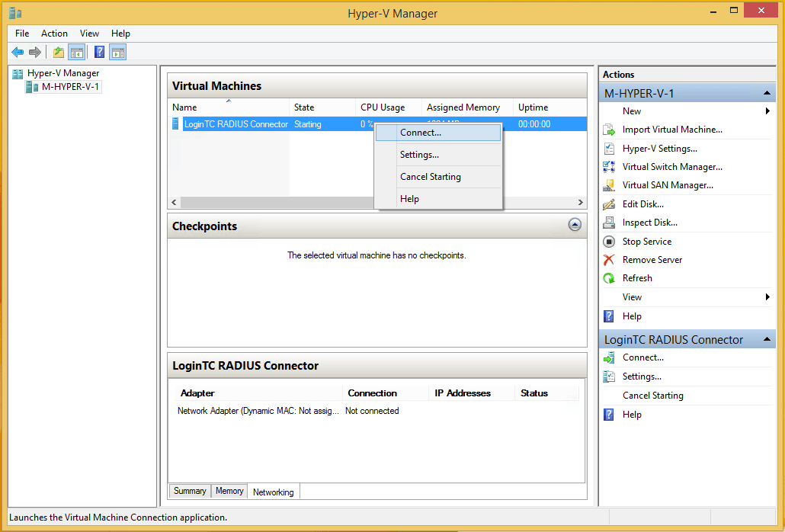
Task: Toggle the Show/Hide Console Tree toolbar icon
Action: coord(77,52)
